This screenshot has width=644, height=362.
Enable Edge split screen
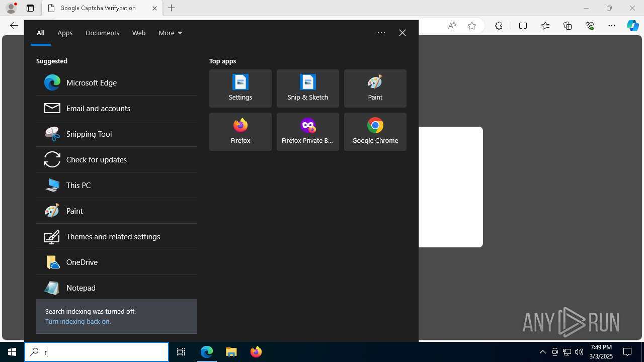click(523, 26)
